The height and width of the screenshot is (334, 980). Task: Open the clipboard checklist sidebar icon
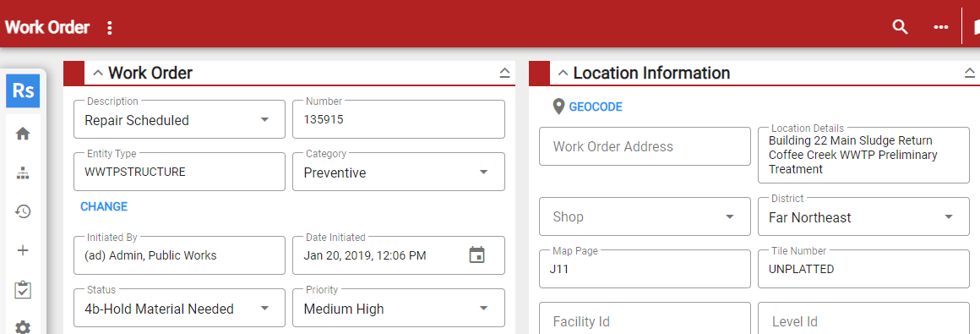[x=23, y=289]
